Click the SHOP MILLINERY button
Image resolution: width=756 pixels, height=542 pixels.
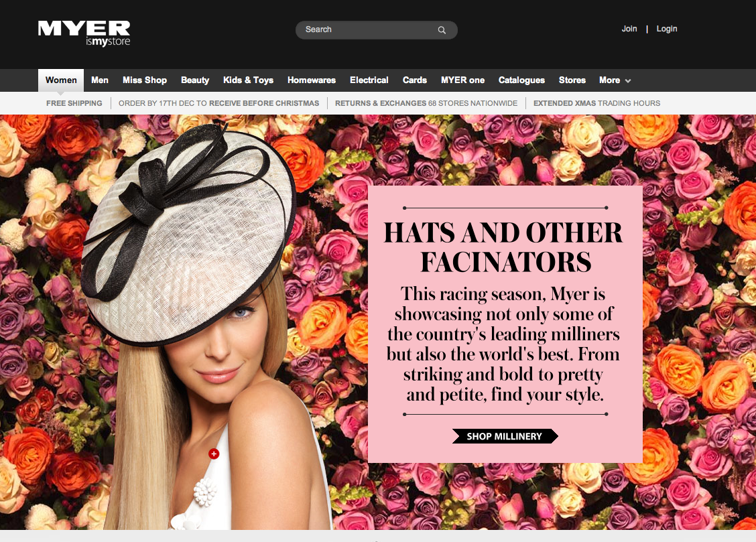point(505,436)
